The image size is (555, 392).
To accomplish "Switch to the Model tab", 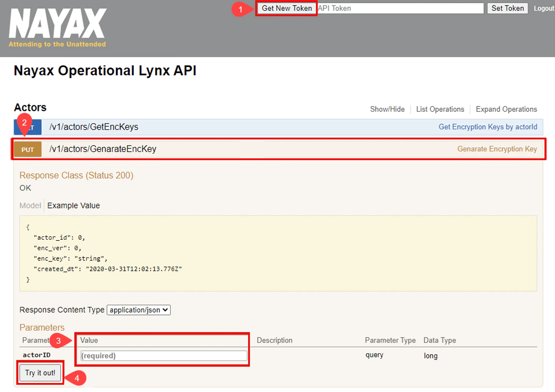I will coord(30,205).
